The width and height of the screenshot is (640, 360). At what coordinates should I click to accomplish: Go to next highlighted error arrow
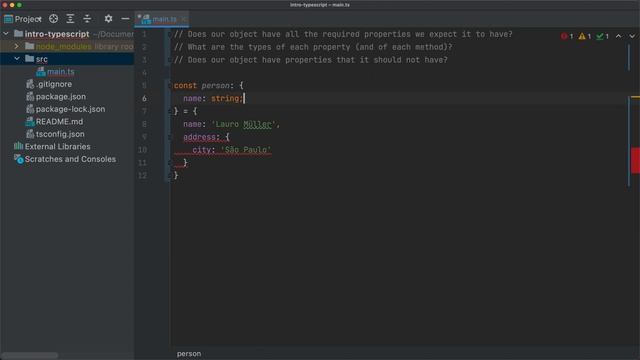[x=632, y=36]
